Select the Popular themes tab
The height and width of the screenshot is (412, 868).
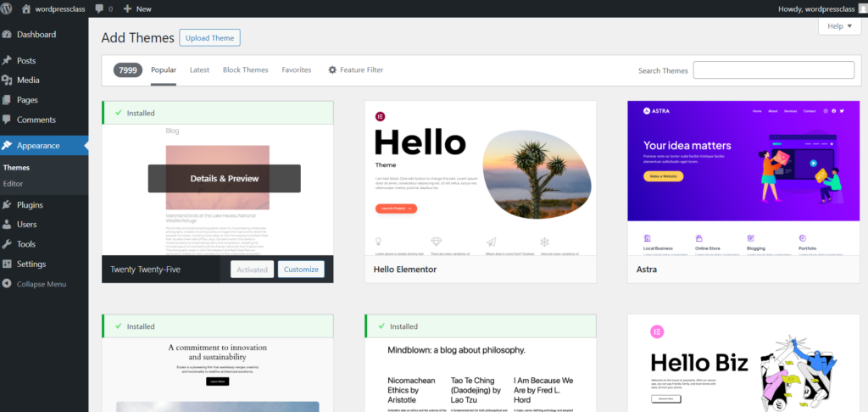point(164,70)
